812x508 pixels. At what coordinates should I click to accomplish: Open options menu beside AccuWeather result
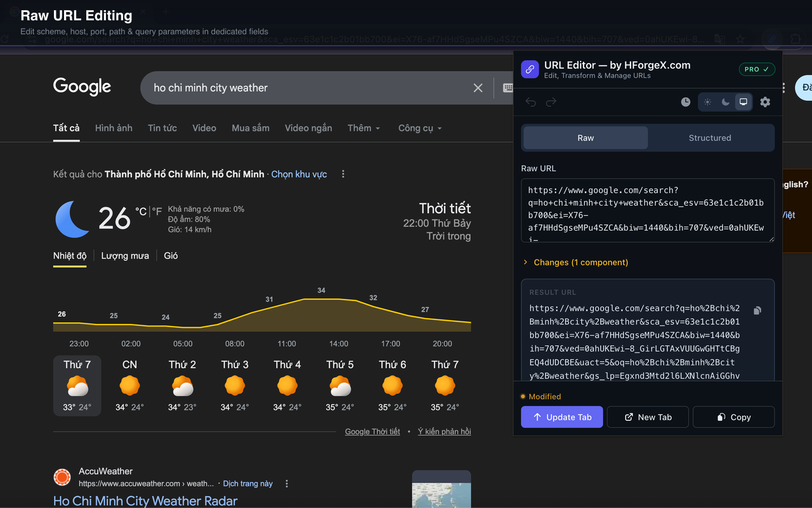click(287, 484)
